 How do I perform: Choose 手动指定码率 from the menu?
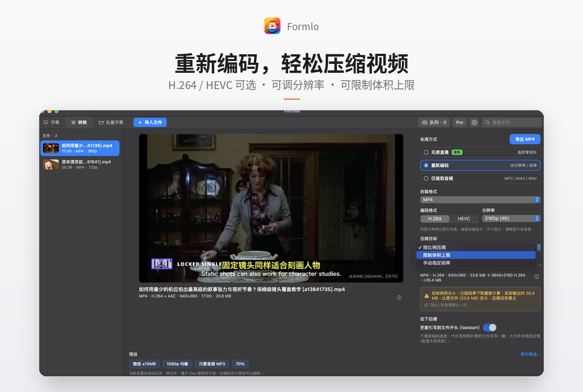coord(476,263)
